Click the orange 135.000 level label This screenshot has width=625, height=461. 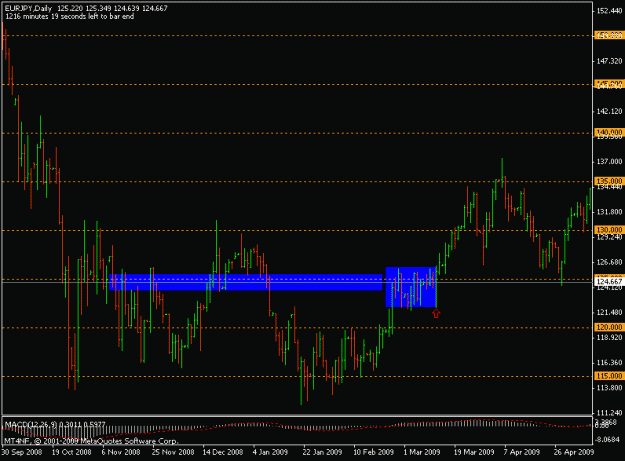[x=609, y=181]
